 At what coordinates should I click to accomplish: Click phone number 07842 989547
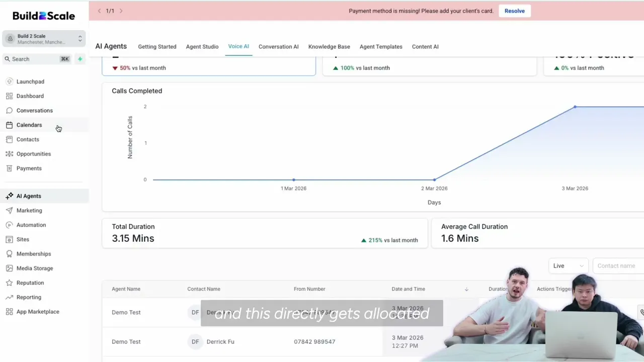click(x=314, y=342)
